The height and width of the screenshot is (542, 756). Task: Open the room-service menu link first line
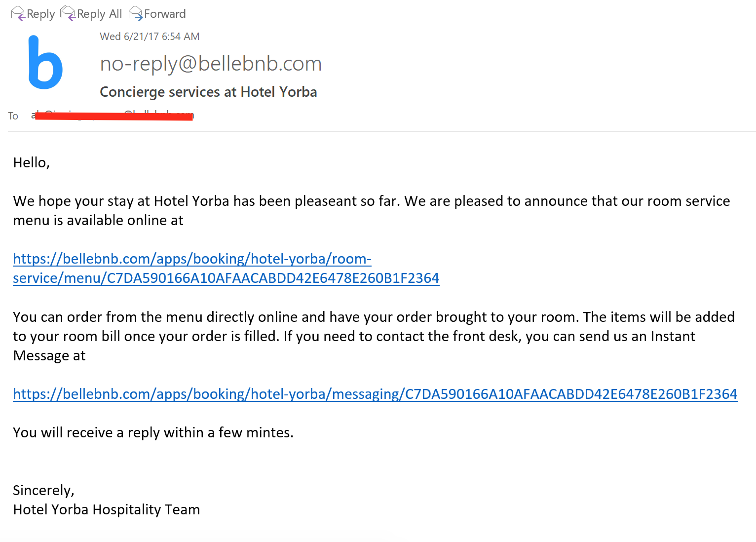(192, 259)
